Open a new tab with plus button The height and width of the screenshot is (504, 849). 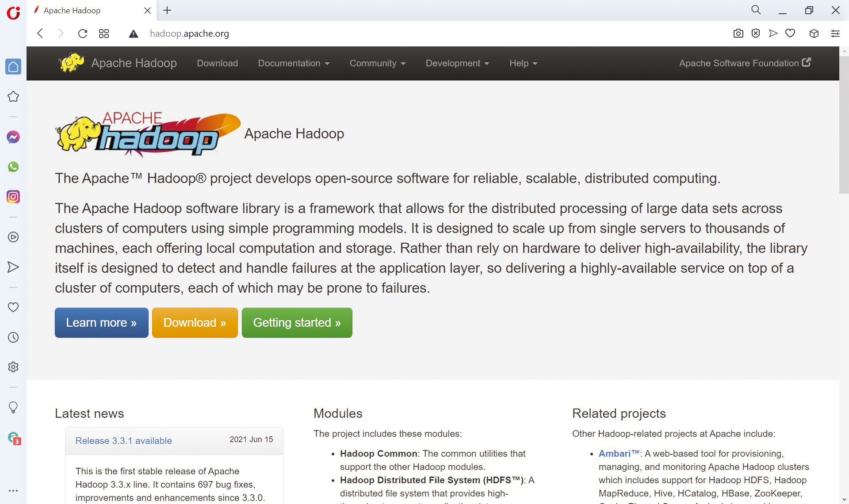tap(167, 10)
